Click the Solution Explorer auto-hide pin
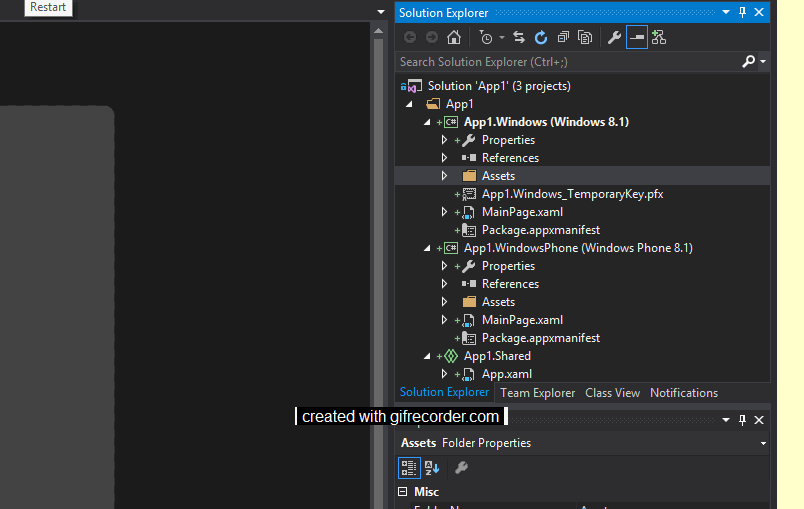This screenshot has height=509, width=804. point(742,12)
